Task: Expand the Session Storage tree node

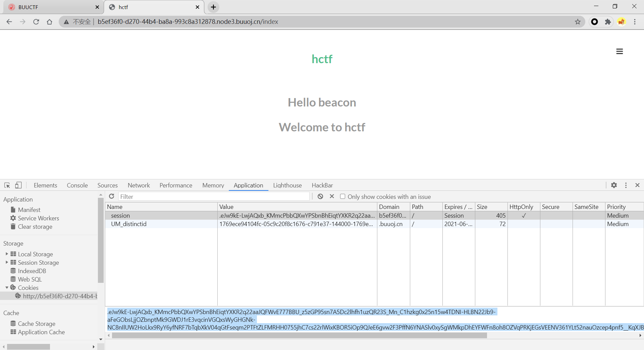Action: coord(7,262)
